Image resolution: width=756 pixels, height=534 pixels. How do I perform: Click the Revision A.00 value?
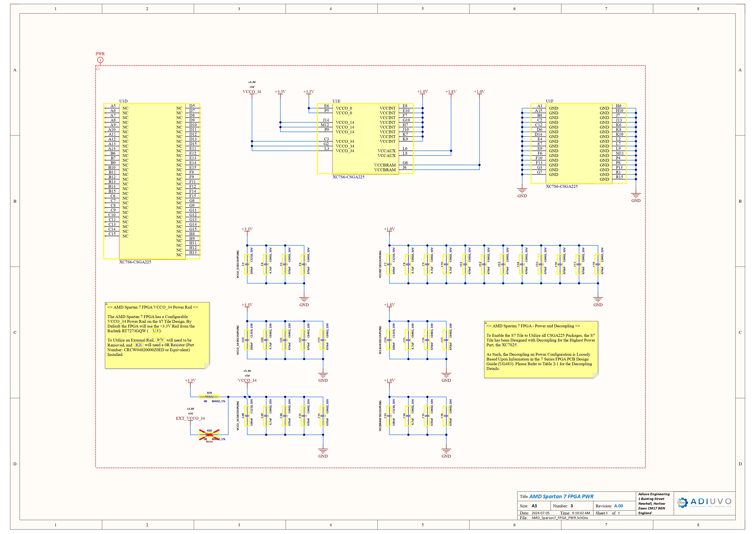[x=618, y=506]
